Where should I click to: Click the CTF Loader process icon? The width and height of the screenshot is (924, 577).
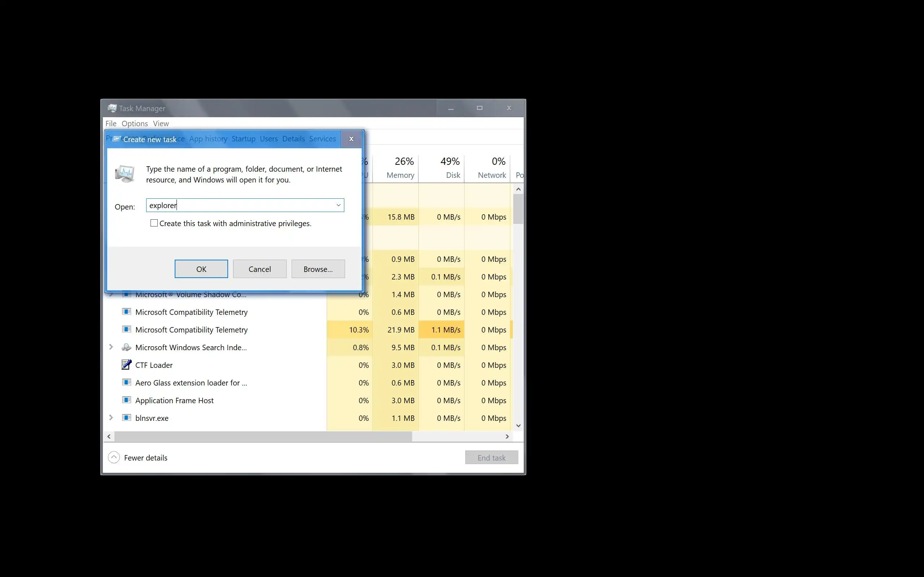click(x=126, y=365)
